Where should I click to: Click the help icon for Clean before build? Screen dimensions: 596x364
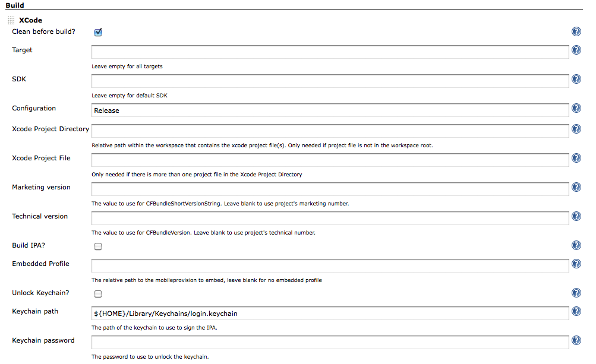(x=576, y=32)
